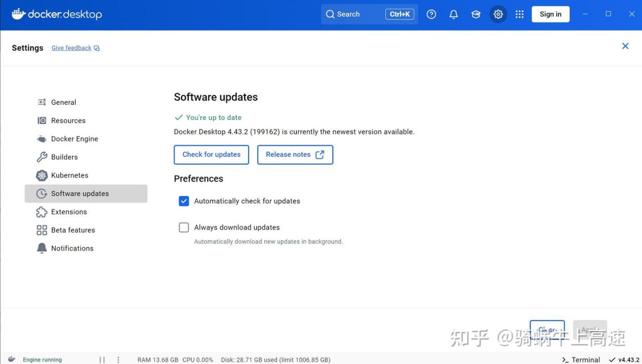Image resolution: width=642 pixels, height=364 pixels.
Task: Open the Learning center graduation cap icon
Action: (x=476, y=15)
